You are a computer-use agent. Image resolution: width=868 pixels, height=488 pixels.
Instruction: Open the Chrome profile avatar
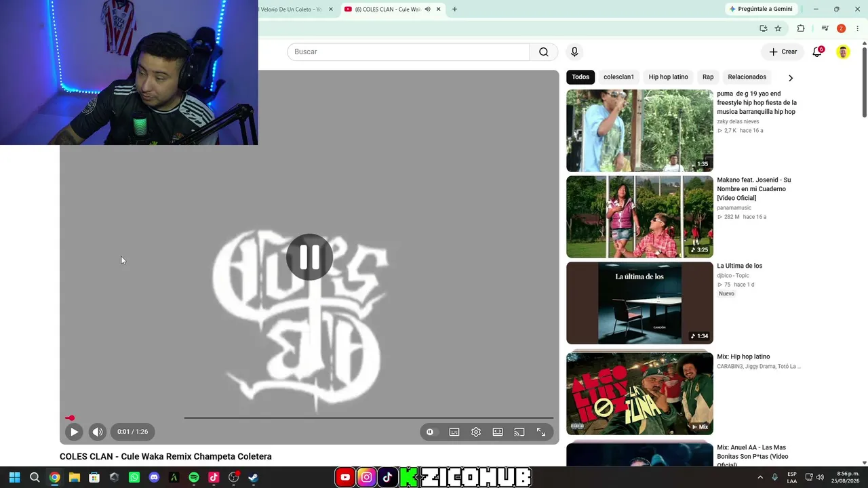click(841, 28)
